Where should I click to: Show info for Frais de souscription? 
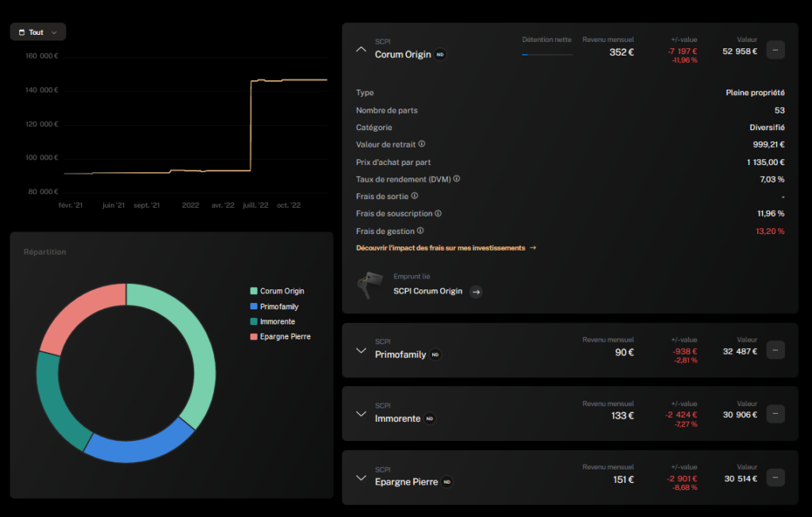pyautogui.click(x=438, y=213)
